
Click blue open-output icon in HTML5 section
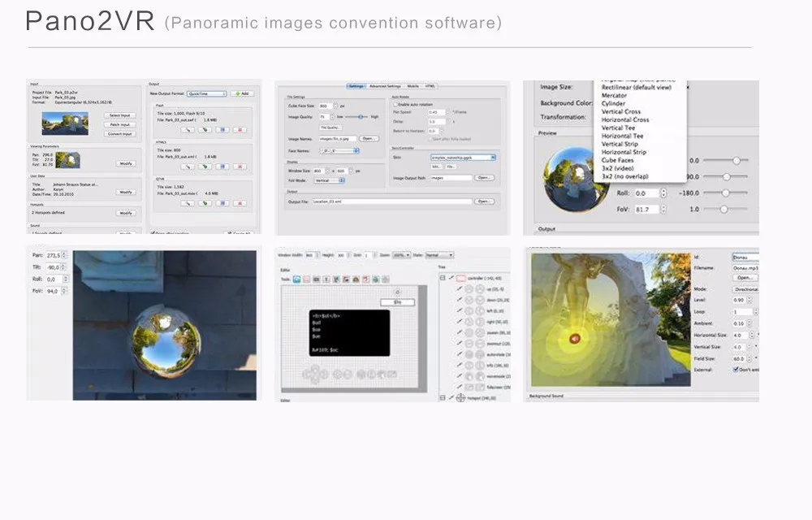pos(222,167)
